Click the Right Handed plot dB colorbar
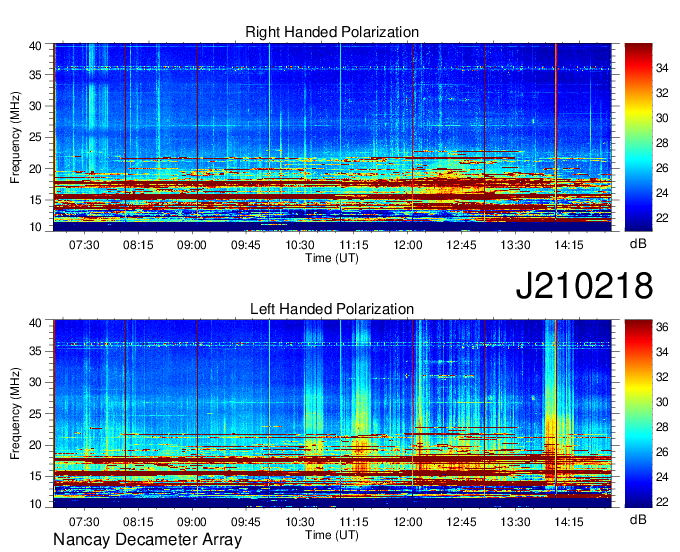This screenshot has height=552, width=680. pyautogui.click(x=638, y=137)
